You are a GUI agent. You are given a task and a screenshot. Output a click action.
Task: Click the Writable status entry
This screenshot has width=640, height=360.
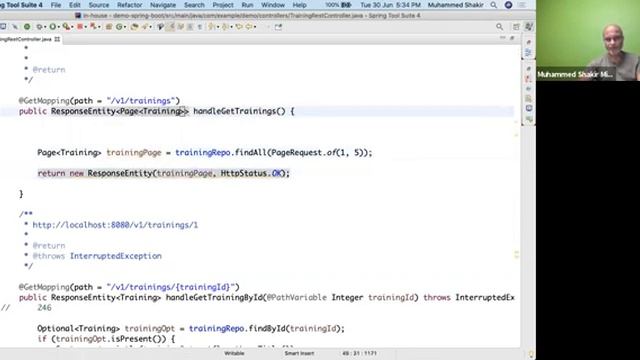tap(234, 353)
